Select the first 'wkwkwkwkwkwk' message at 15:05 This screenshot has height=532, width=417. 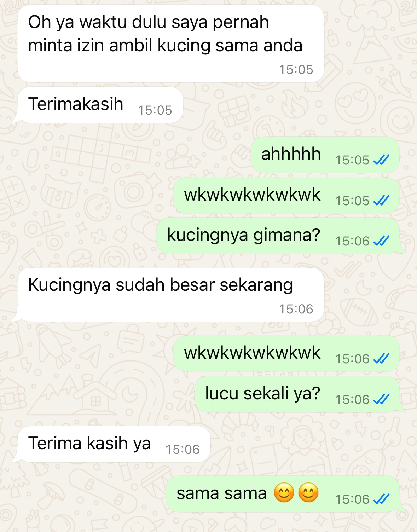click(286, 195)
